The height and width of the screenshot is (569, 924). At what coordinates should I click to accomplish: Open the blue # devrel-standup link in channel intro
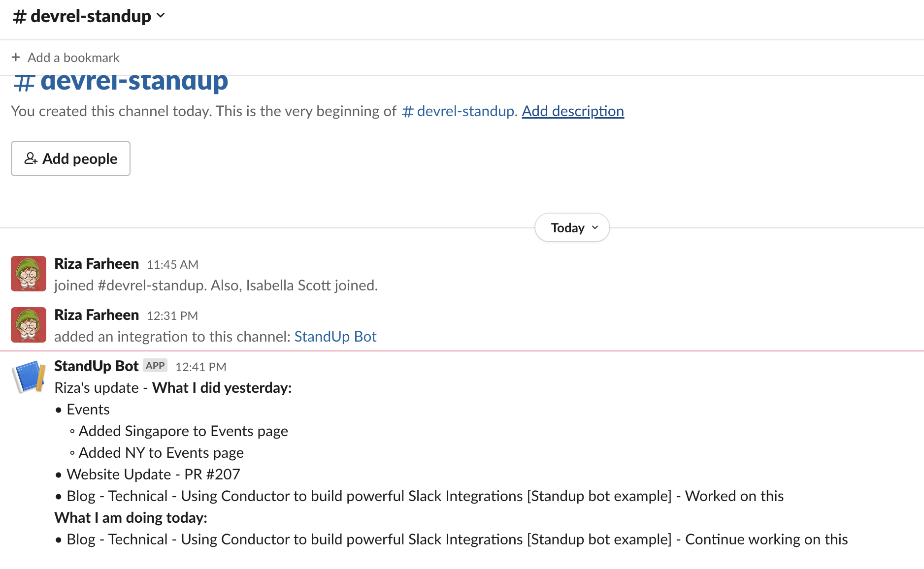click(x=458, y=111)
